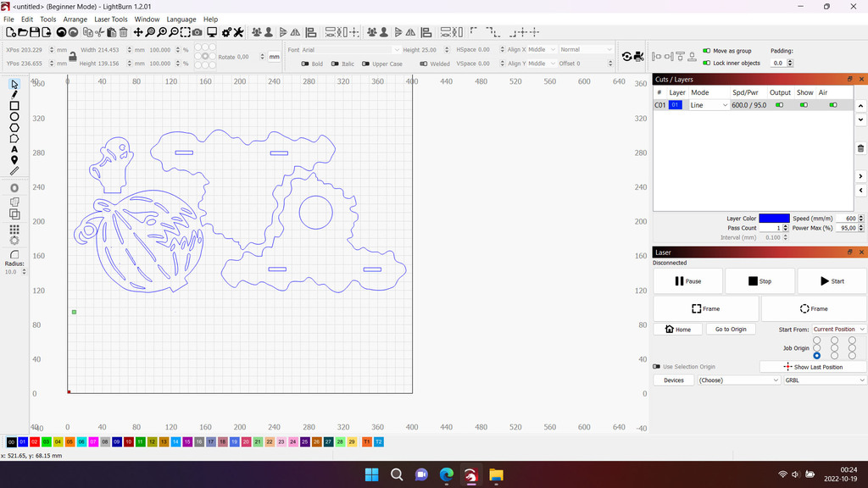Expand the Start From dropdown
This screenshot has width=868, height=488.
838,330
